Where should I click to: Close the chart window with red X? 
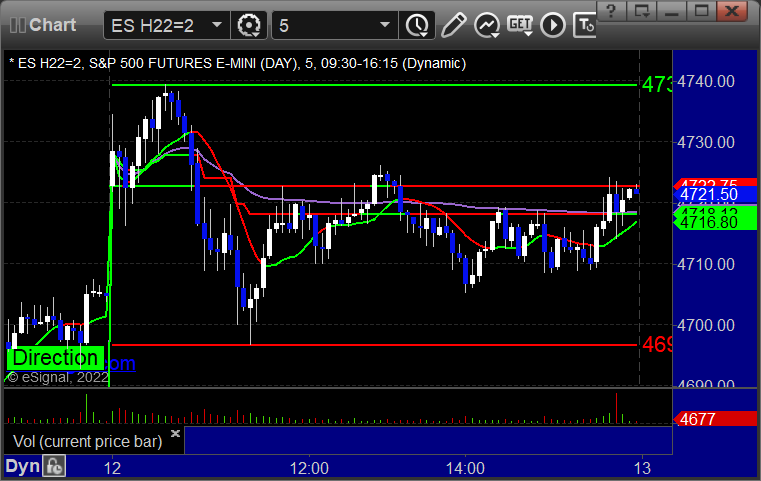(732, 11)
